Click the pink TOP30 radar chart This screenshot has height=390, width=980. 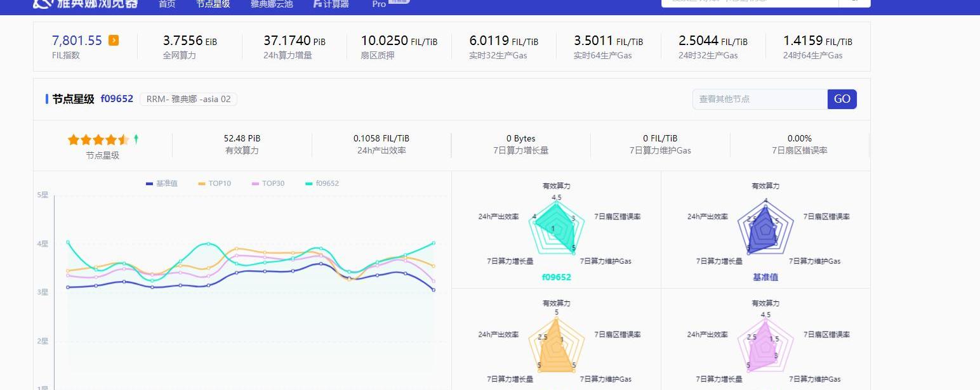764,348
